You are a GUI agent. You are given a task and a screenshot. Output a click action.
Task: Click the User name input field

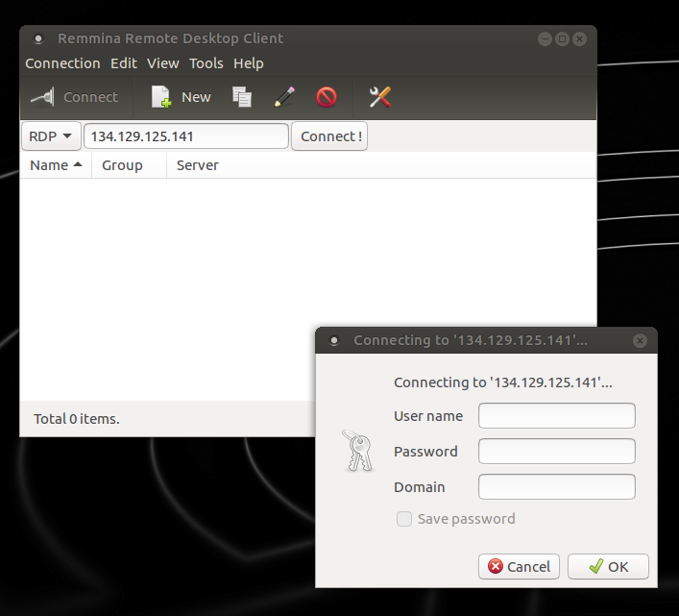click(x=557, y=416)
